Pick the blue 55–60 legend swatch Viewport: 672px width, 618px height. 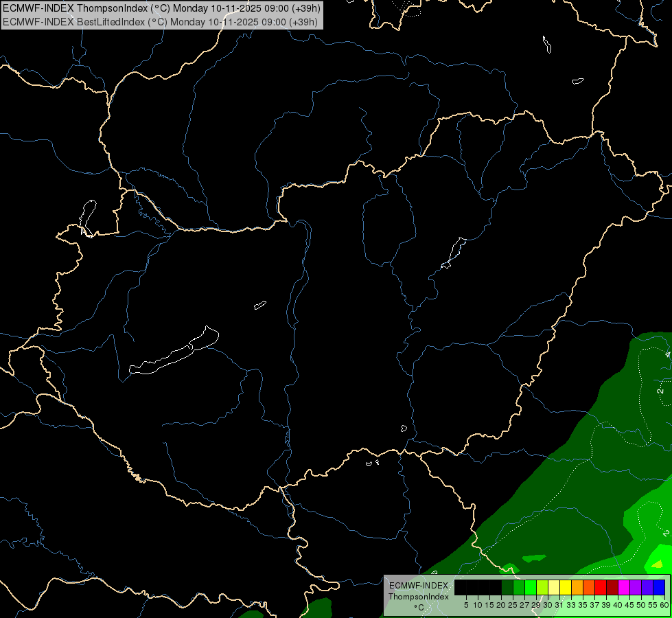coord(659,587)
